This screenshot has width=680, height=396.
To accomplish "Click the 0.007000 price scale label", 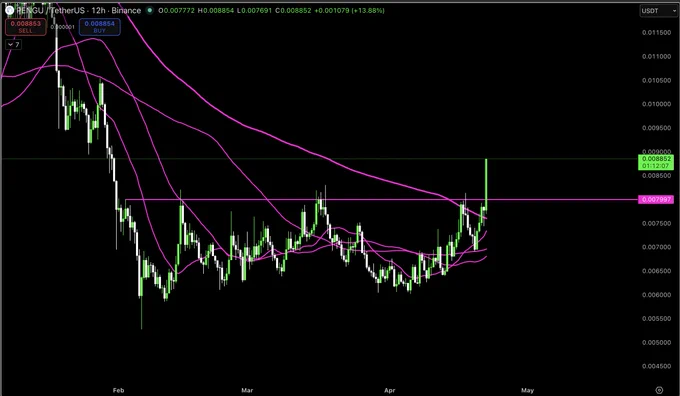I will [x=656, y=247].
